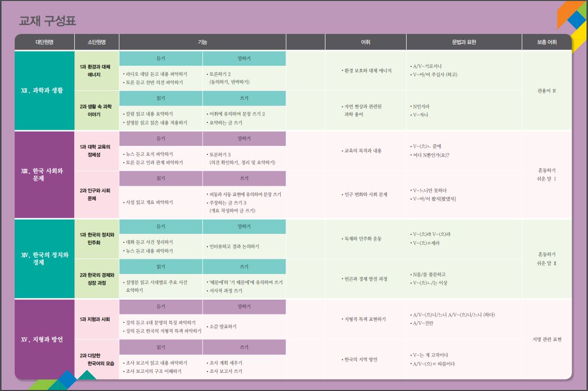The image size is (588, 391).
Task: Select unit "XIV. 한국의 정치와 경제"
Action: point(44,258)
